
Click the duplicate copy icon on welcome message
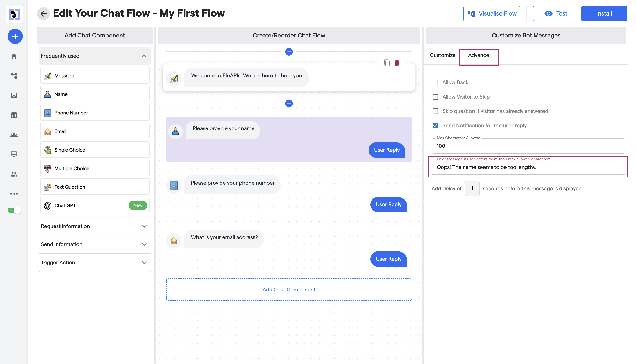(x=387, y=63)
